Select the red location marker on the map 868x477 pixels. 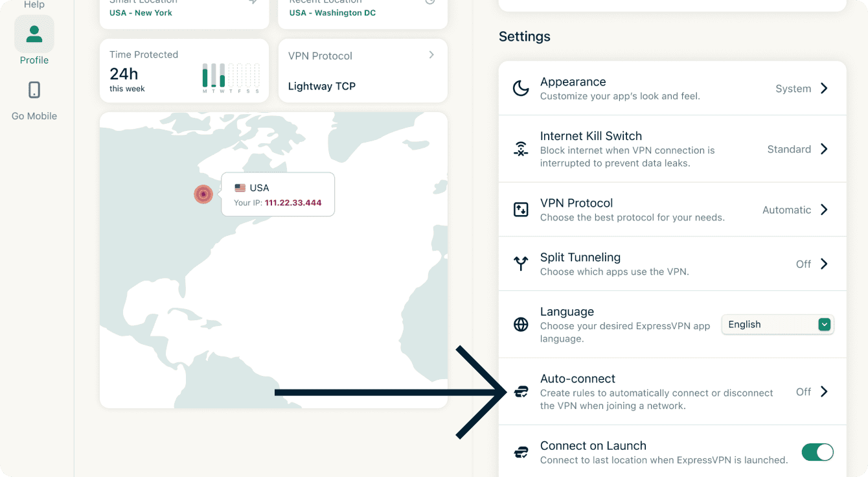pyautogui.click(x=203, y=194)
